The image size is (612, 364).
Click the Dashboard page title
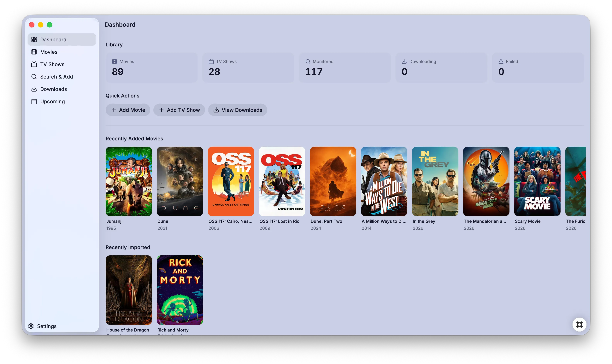coord(120,25)
